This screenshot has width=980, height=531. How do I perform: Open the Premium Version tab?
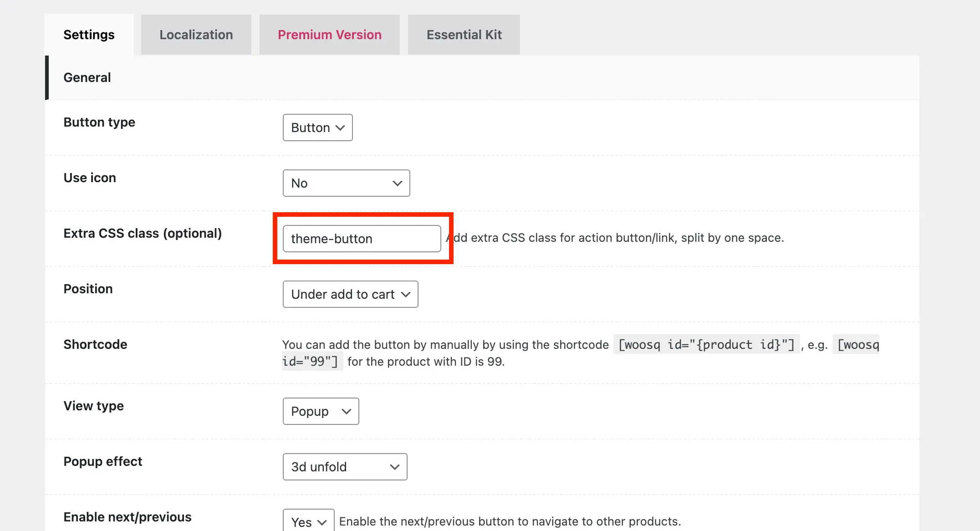[329, 35]
